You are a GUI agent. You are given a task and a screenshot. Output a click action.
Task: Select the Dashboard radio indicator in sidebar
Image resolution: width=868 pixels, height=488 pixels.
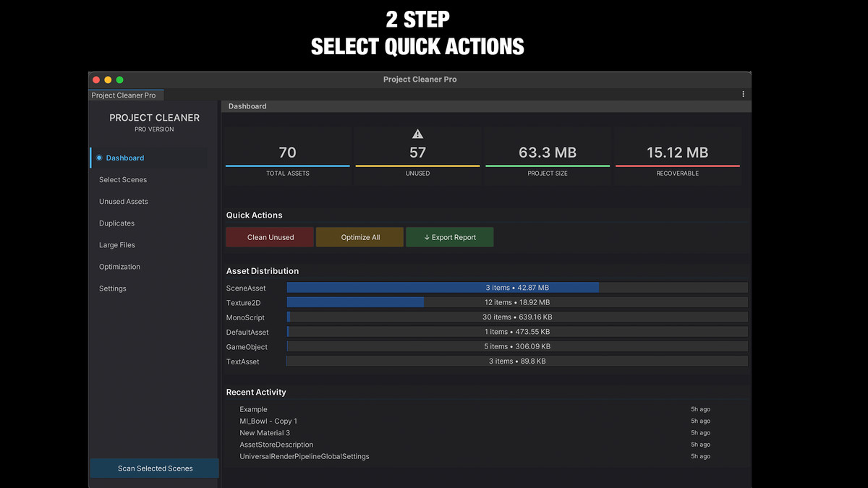pyautogui.click(x=99, y=158)
